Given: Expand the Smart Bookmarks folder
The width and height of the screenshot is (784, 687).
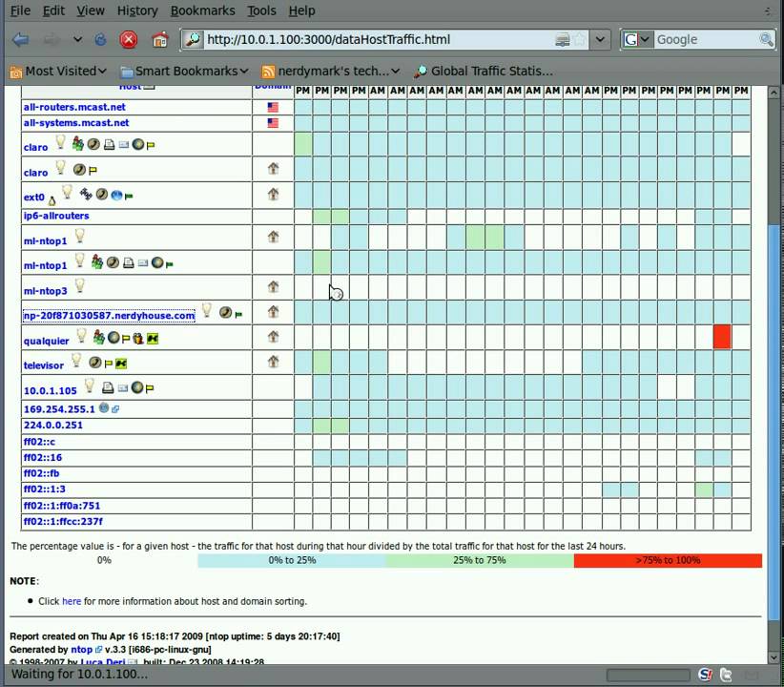Looking at the screenshot, I should pos(184,72).
